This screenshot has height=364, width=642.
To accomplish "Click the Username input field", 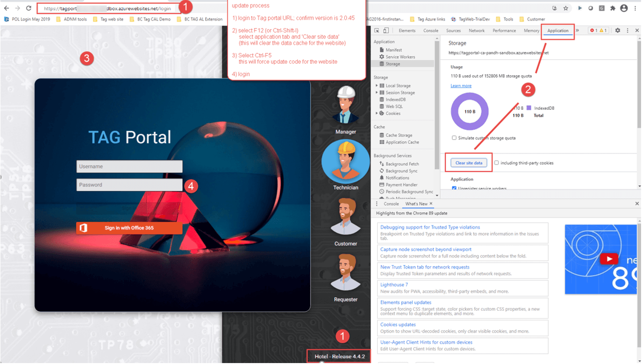I will (x=129, y=166).
